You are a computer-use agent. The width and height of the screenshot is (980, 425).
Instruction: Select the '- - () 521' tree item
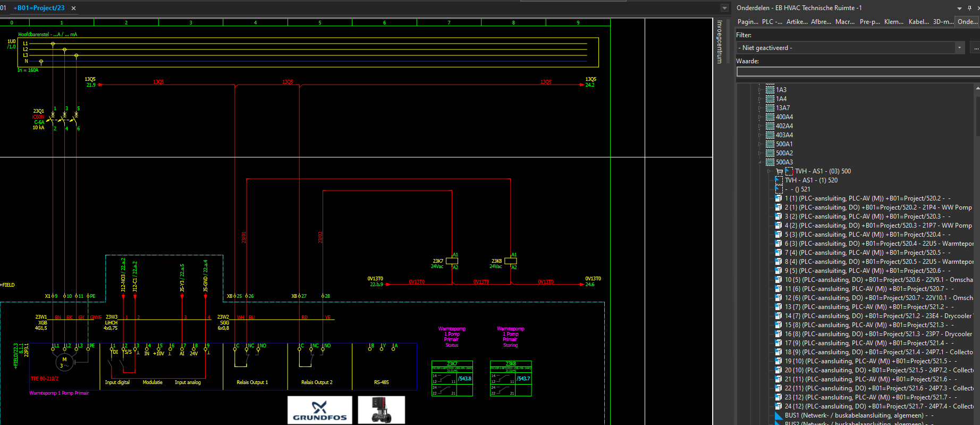tap(798, 189)
